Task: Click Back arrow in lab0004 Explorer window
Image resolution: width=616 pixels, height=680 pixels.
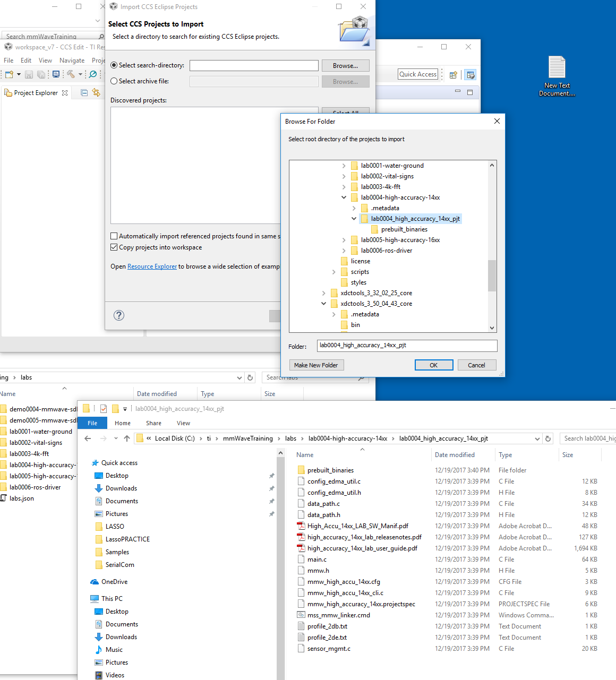Action: pyautogui.click(x=88, y=438)
